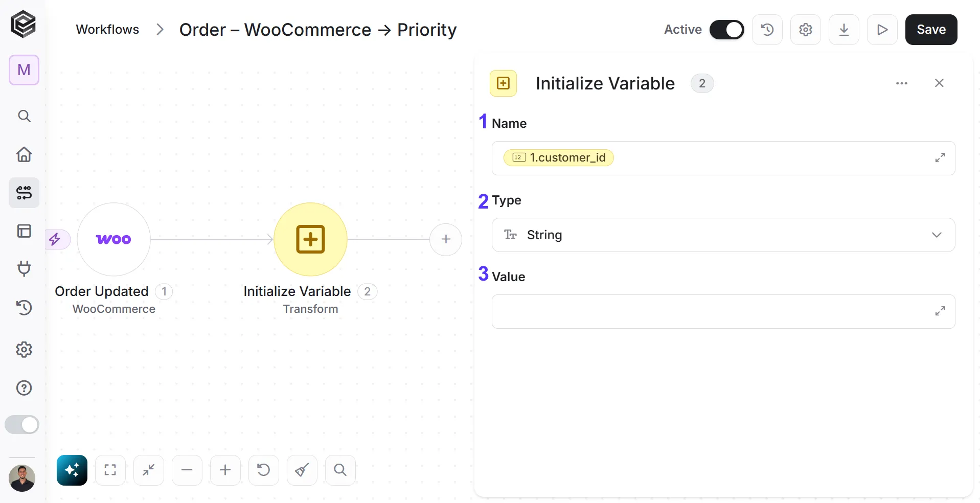
Task: Click the clean-up broom icon
Action: tap(302, 470)
